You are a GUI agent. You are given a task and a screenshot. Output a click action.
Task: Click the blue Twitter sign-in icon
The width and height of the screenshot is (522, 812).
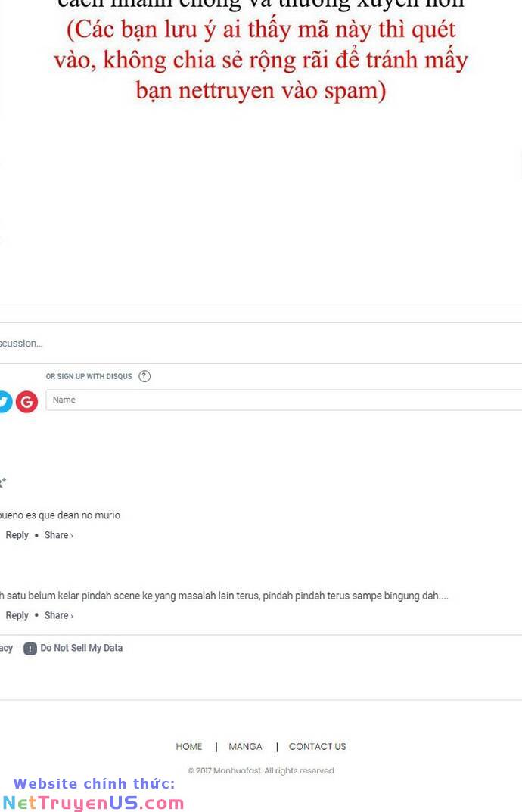[4, 401]
